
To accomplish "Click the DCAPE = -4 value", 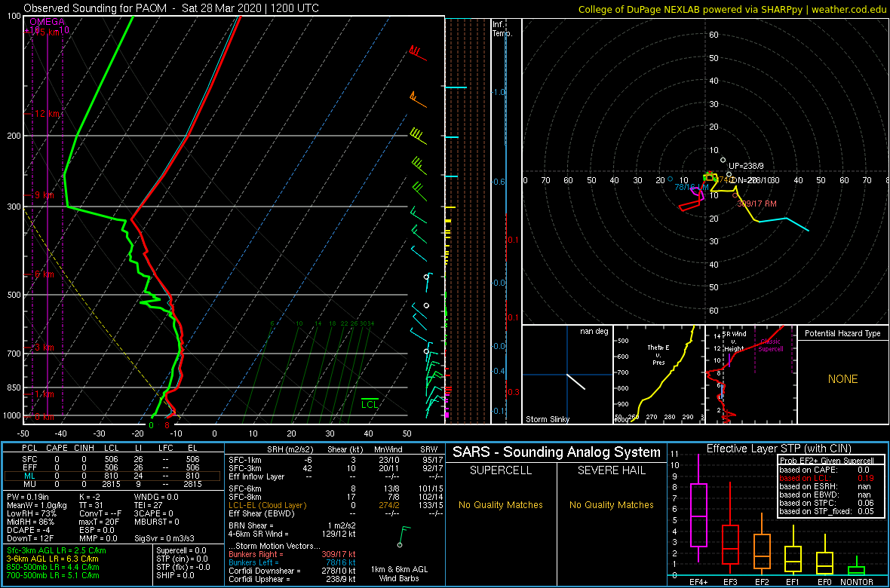I will click(27, 530).
